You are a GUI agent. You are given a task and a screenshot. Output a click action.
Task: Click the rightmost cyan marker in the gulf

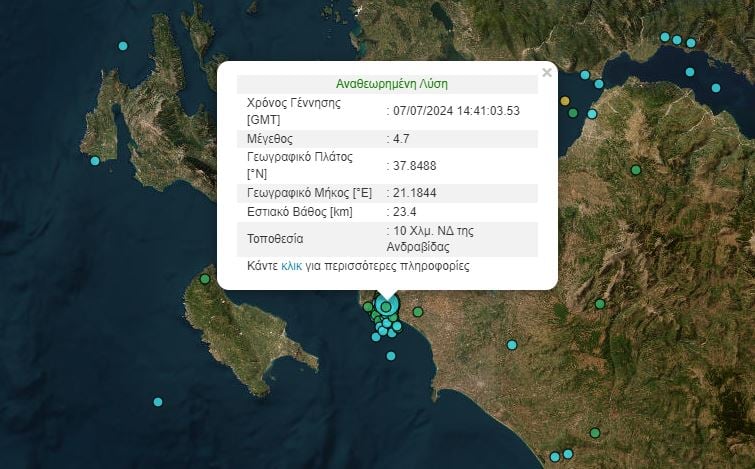tap(716, 88)
